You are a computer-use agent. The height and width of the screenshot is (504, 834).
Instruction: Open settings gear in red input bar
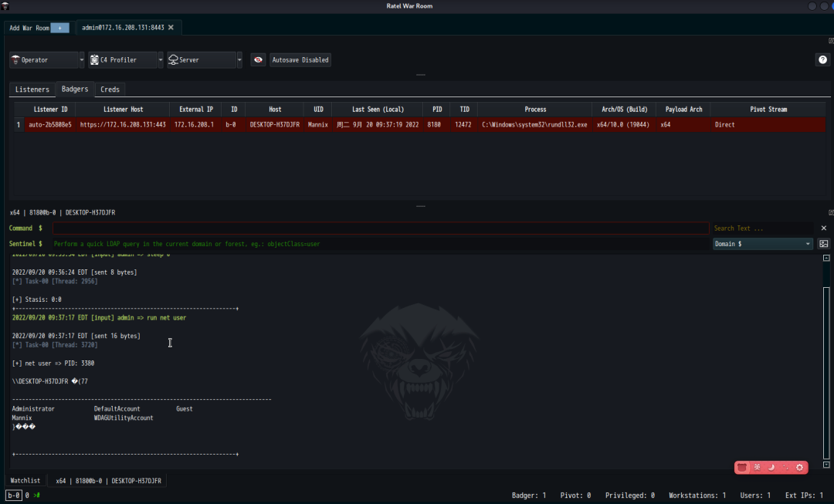[x=799, y=467]
